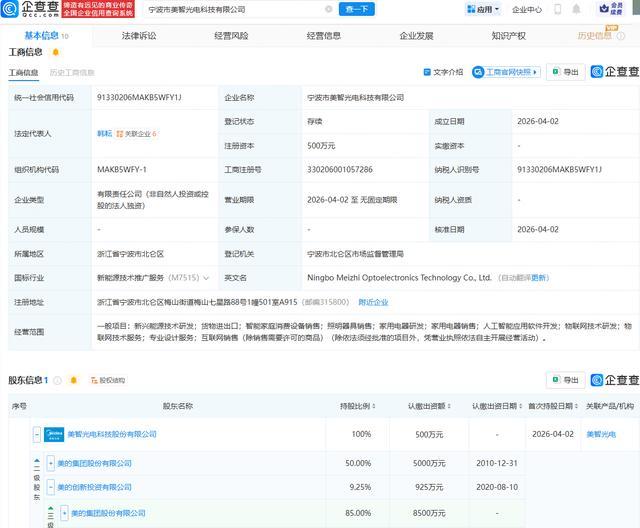Image resolution: width=640 pixels, height=528 pixels.
Task: Switch to the 经营风险 tab
Action: coord(231,36)
